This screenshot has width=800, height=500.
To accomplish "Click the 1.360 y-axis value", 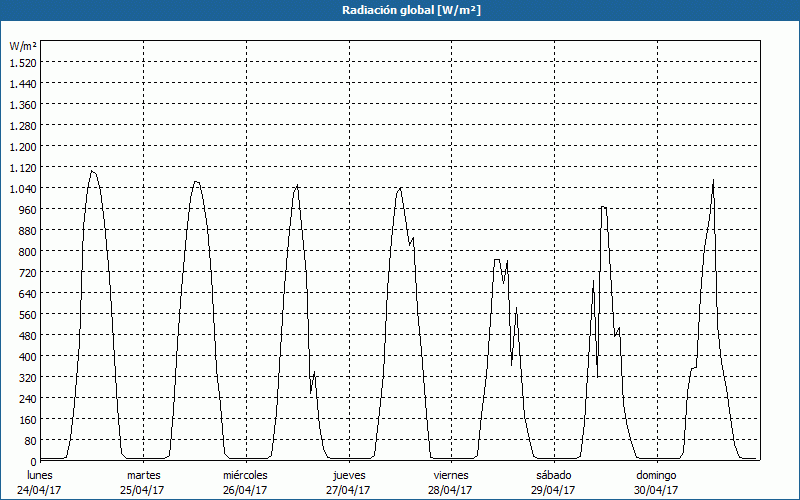I will point(23,105).
